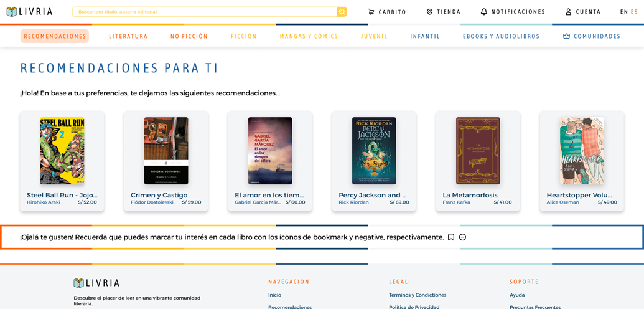
Task: Select the Mangas y Cómics tab
Action: pyautogui.click(x=309, y=36)
